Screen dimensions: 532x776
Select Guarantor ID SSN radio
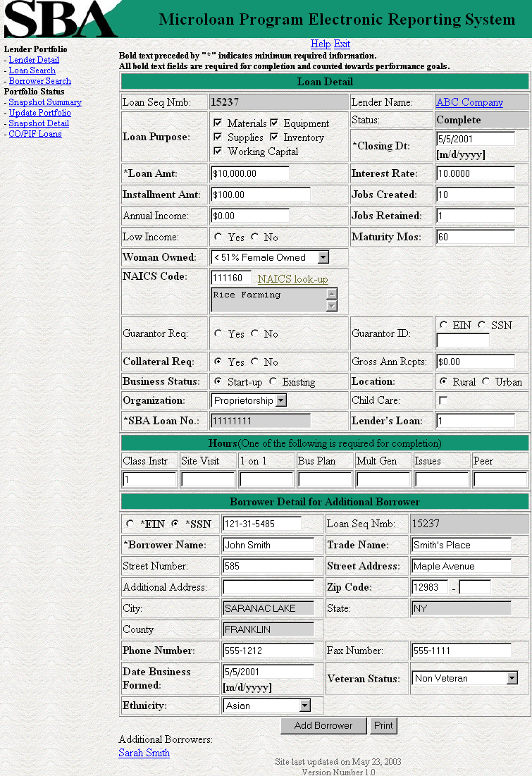coord(481,325)
